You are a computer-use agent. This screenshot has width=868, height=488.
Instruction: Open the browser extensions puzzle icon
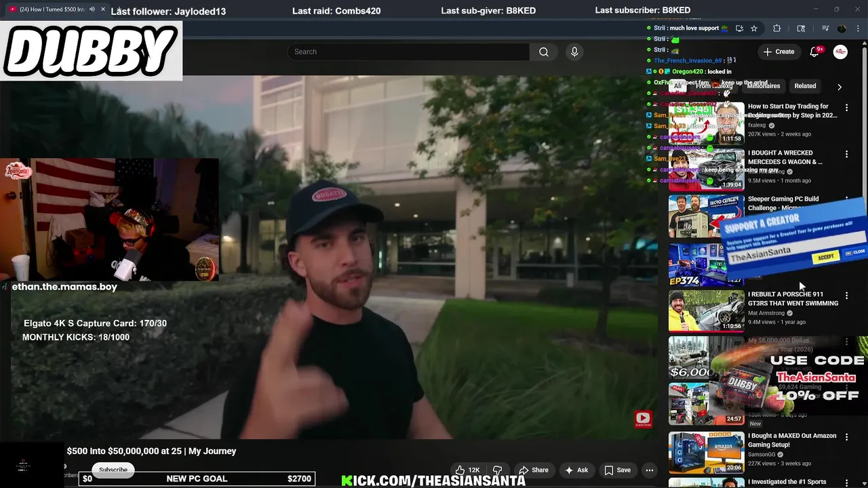[777, 28]
